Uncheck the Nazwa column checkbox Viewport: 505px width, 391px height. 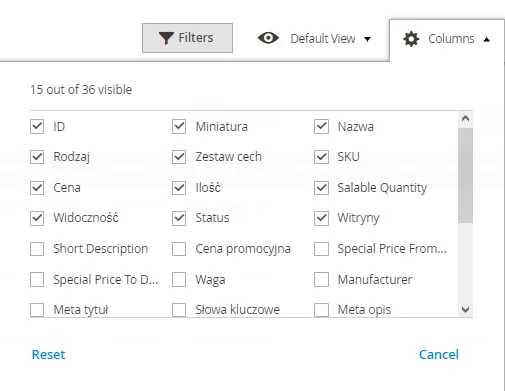coord(321,127)
